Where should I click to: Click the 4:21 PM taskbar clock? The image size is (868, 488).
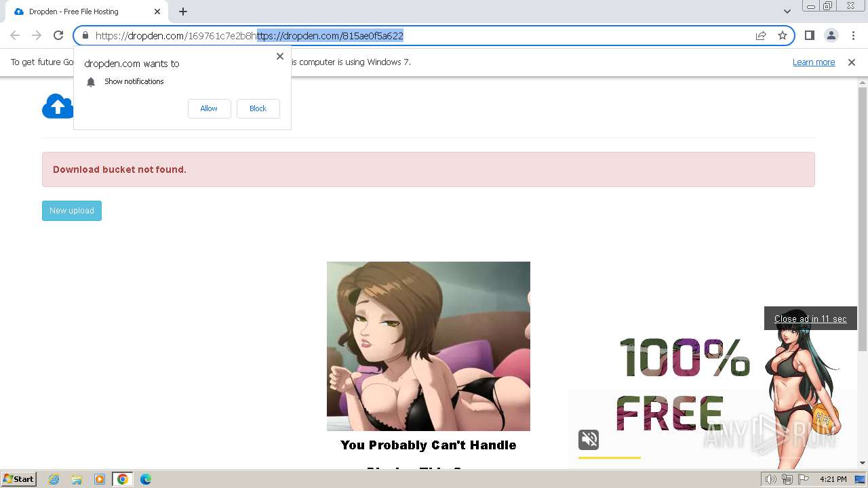(x=833, y=479)
